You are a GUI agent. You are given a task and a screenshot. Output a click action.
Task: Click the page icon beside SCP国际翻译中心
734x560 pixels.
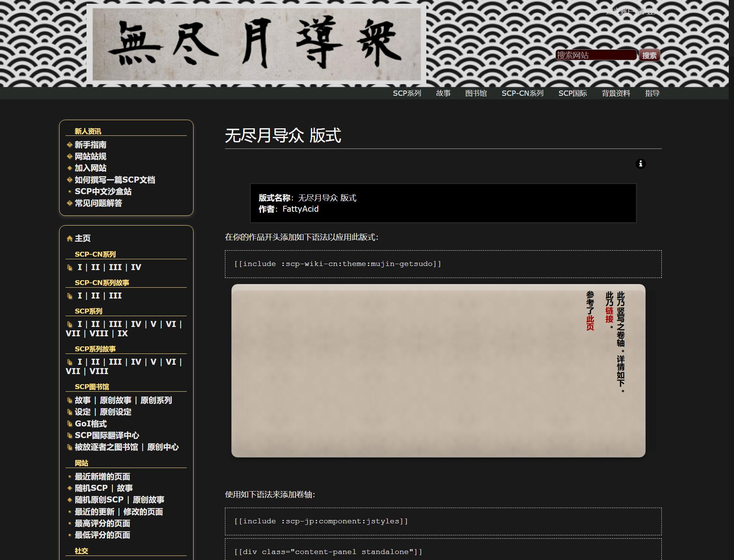tap(70, 435)
